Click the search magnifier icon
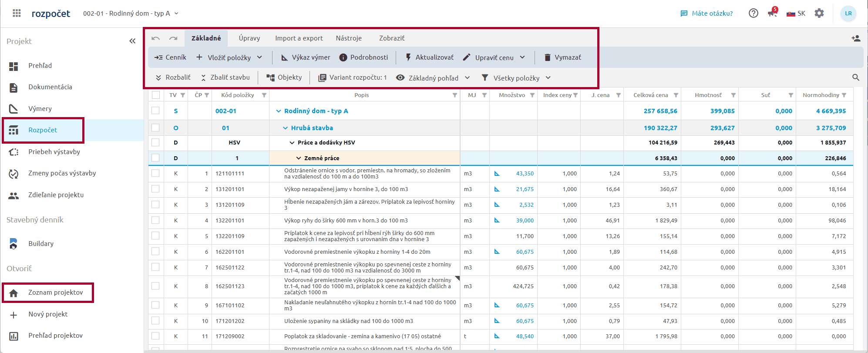The height and width of the screenshot is (353, 868). [855, 77]
